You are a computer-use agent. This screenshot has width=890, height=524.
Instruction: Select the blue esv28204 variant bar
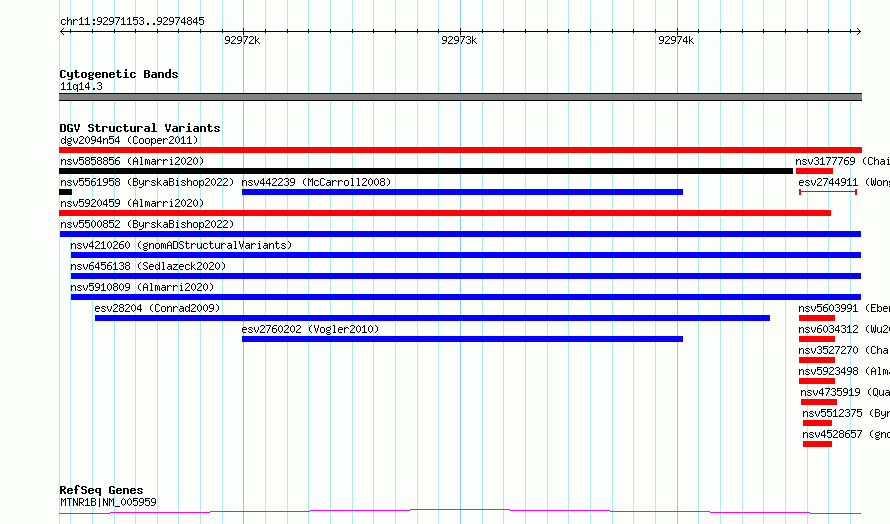pos(432,318)
